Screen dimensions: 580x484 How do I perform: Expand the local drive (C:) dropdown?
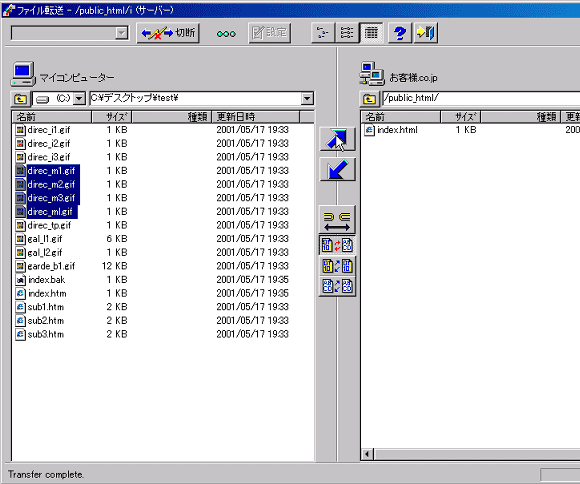(79, 99)
